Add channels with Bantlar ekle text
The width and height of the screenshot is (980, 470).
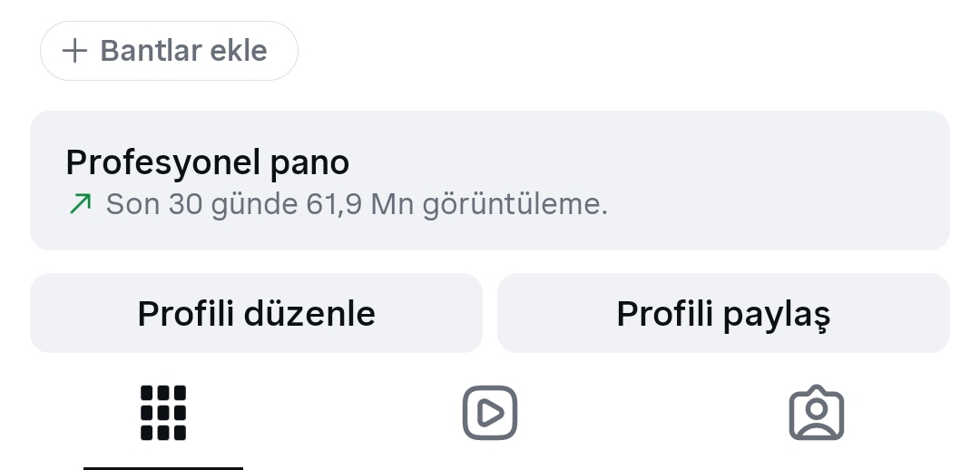183,51
